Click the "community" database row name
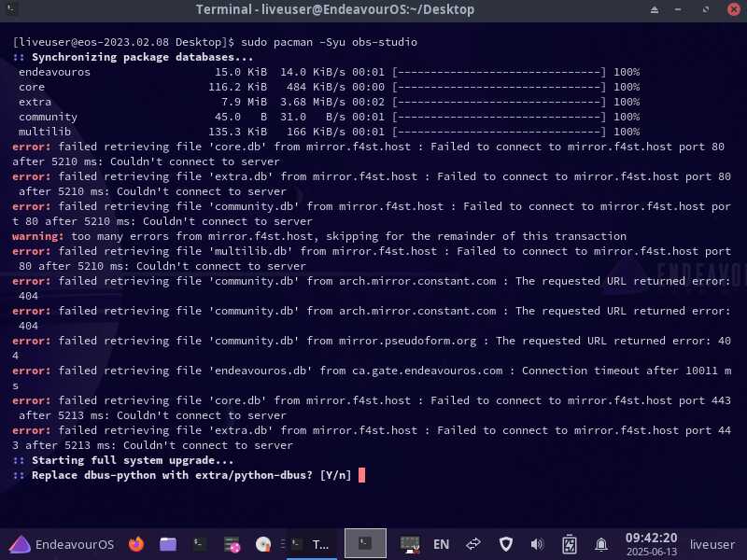 point(48,117)
